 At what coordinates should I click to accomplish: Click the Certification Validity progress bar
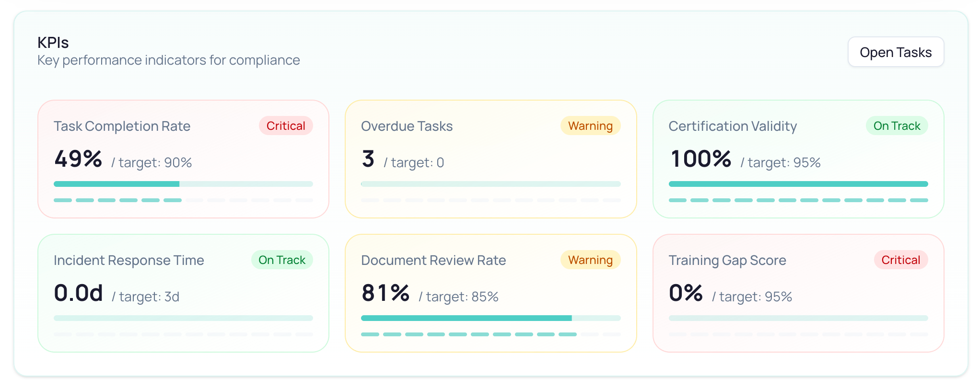798,184
